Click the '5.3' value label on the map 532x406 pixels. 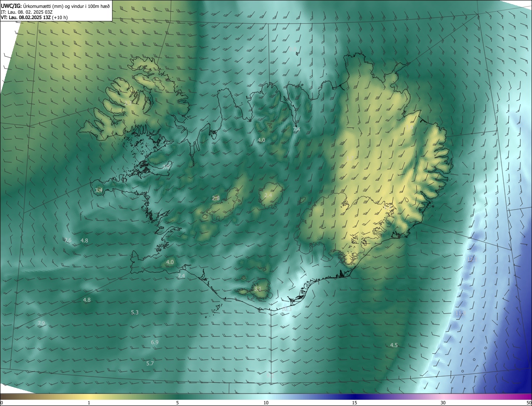point(135,312)
